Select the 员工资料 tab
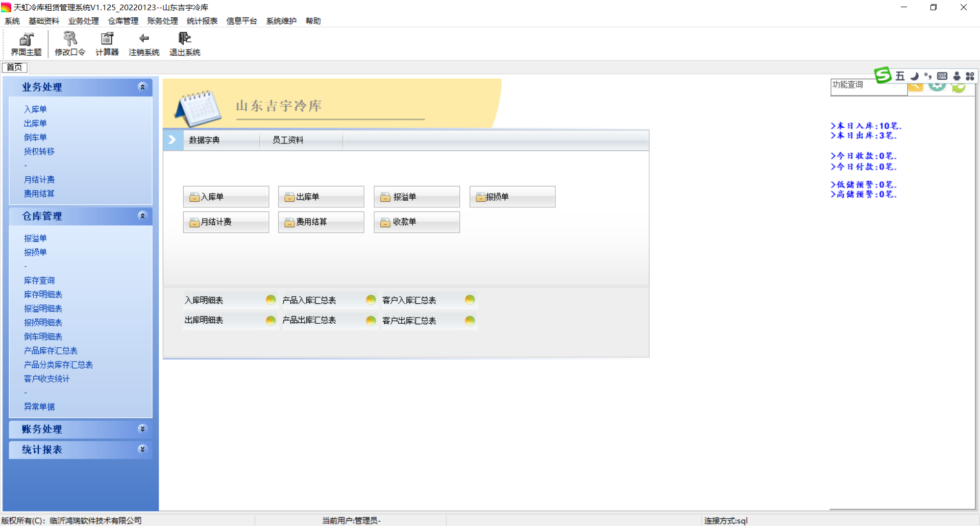 pyautogui.click(x=302, y=140)
